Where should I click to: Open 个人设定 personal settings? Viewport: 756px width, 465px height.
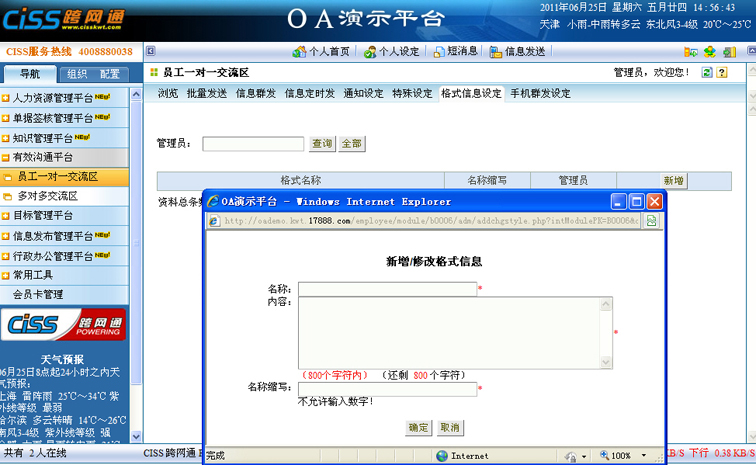(391, 52)
